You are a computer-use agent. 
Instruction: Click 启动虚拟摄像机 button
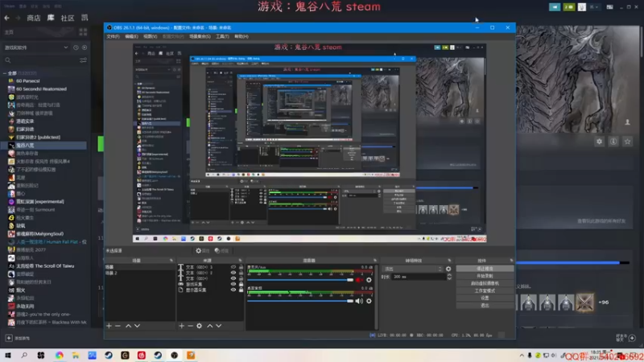click(485, 283)
